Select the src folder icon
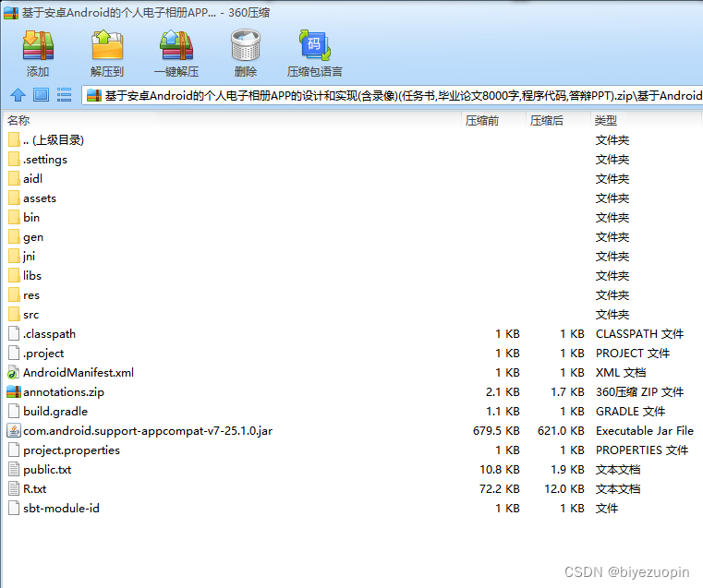 coord(14,315)
